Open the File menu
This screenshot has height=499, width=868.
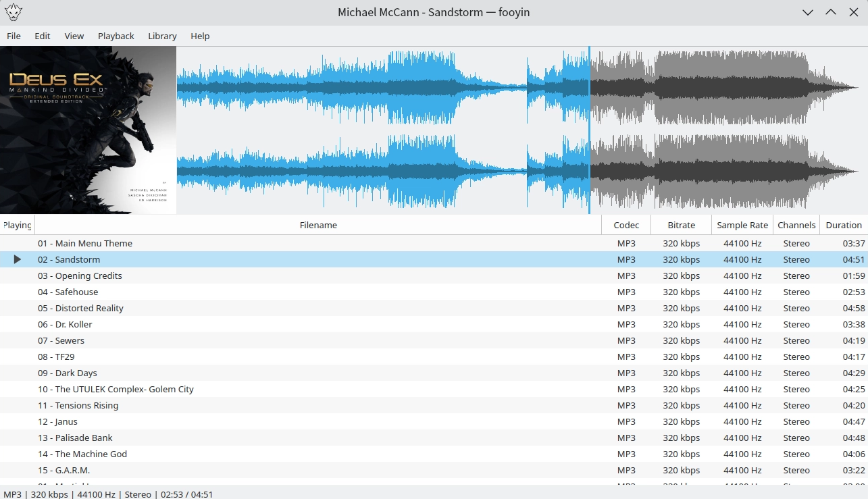14,36
